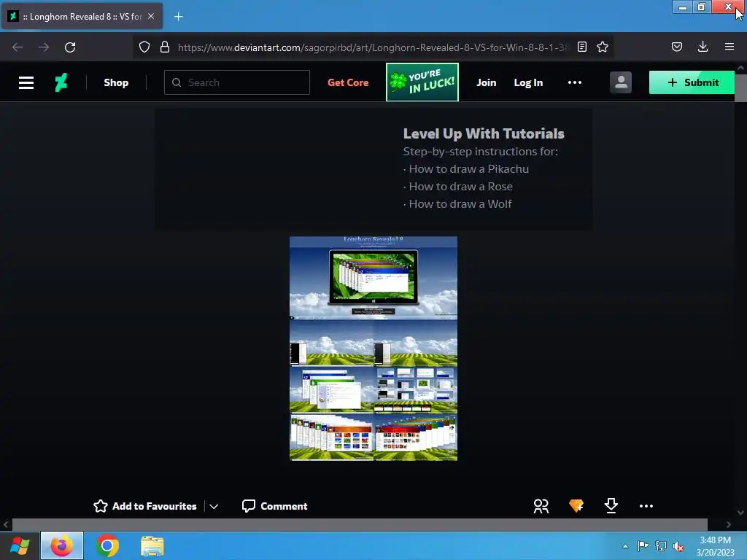Click Level Up With Tutorials heading

(484, 134)
